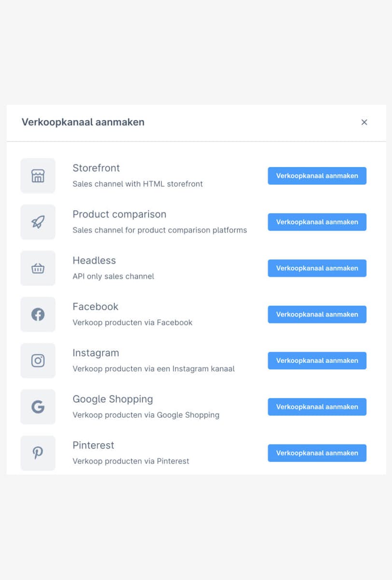Click the Facebook logo icon

tap(38, 314)
